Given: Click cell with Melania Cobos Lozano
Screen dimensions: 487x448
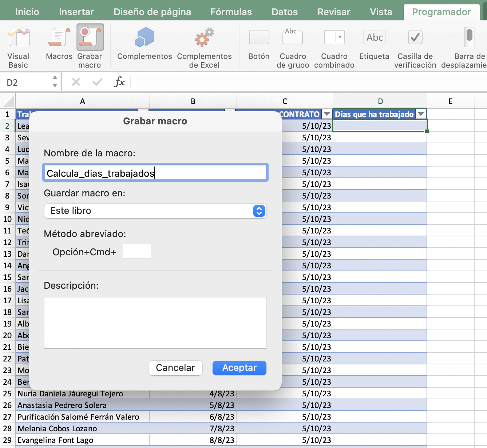Looking at the screenshot, I should [83, 428].
